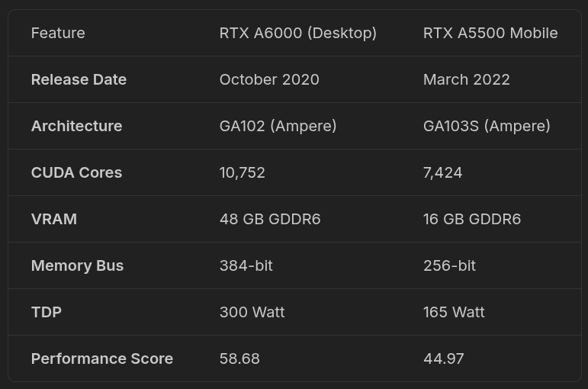Click the Release Date row label
Screen dimensions: 588x389
79,79
